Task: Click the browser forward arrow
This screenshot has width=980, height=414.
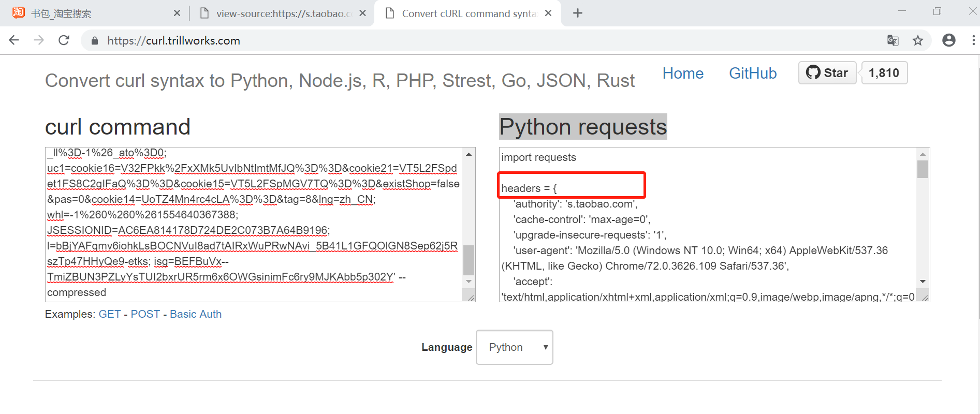Action: click(39, 40)
